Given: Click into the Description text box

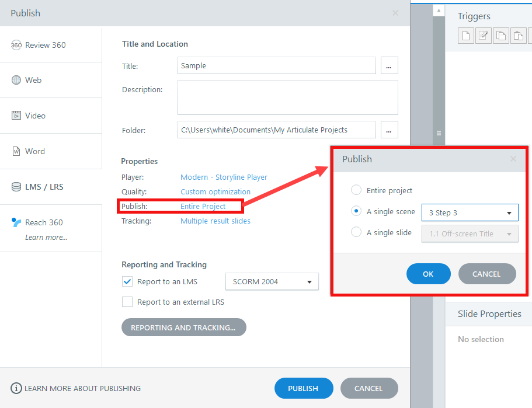Looking at the screenshot, I should tap(288, 97).
